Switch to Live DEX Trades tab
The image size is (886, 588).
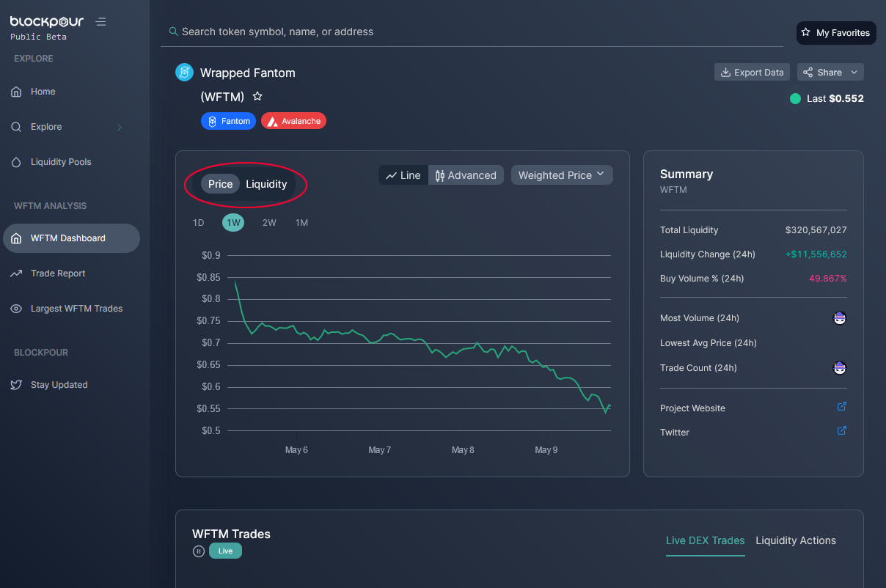coord(705,540)
